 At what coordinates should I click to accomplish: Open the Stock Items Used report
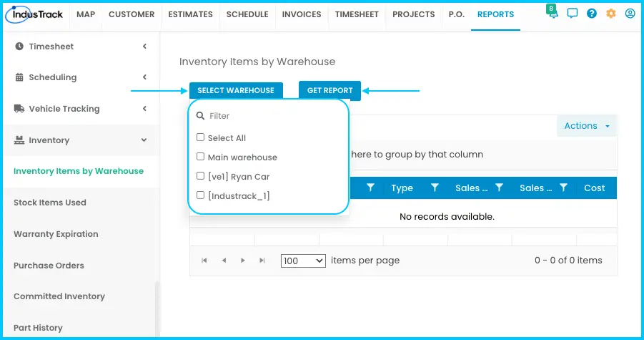(50, 203)
